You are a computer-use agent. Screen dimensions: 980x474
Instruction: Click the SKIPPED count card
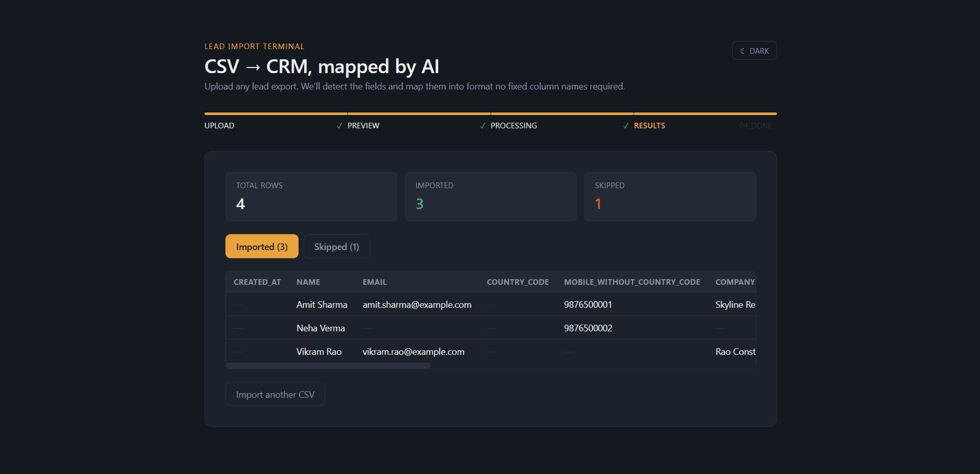click(x=670, y=196)
